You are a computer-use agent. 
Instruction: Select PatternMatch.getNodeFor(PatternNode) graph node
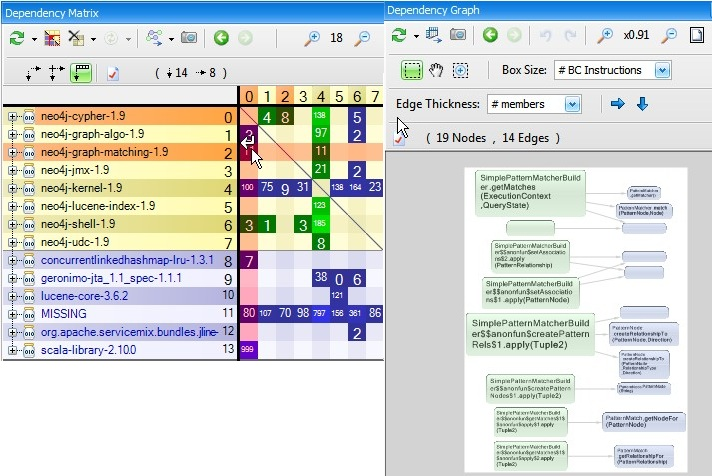(x=644, y=421)
